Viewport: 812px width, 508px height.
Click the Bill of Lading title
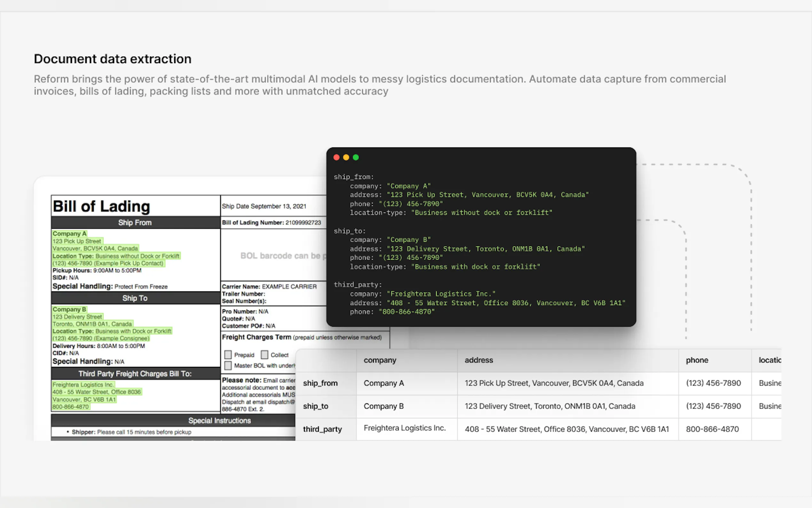101,206
